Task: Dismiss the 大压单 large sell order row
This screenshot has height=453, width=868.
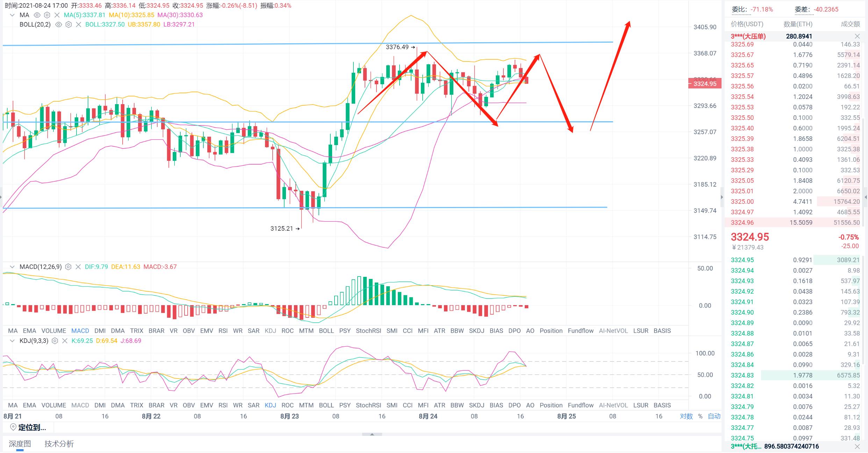Action: 857,36
